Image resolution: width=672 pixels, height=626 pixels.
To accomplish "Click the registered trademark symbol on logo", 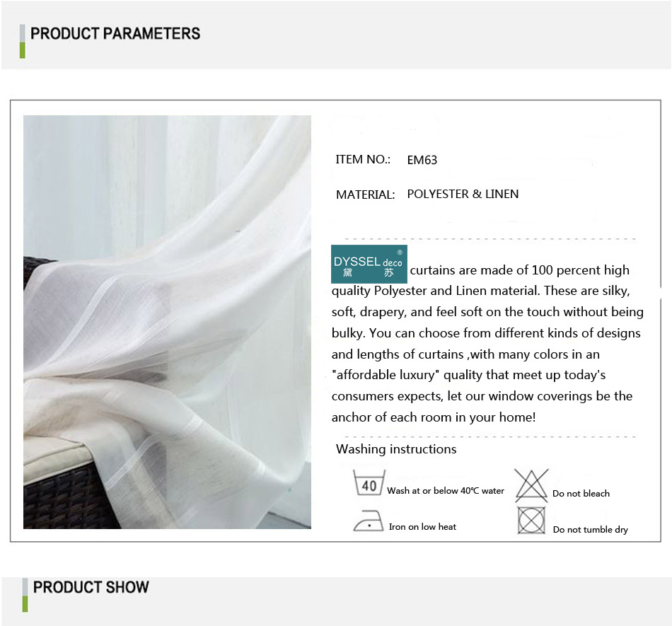I will coord(400,253).
